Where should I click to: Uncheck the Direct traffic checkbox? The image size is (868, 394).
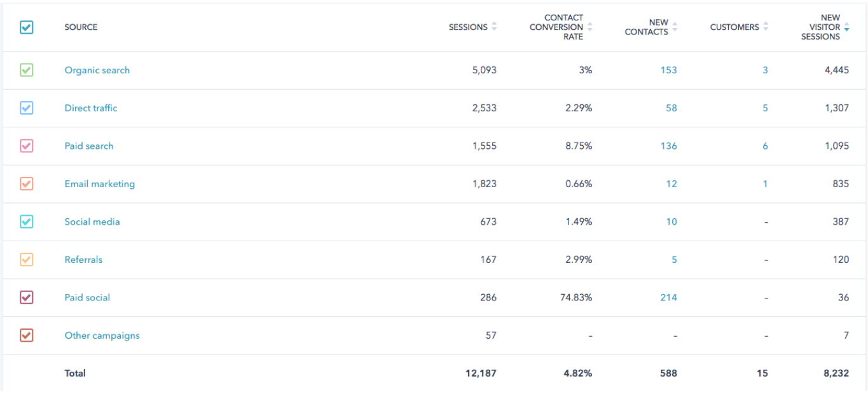[26, 108]
